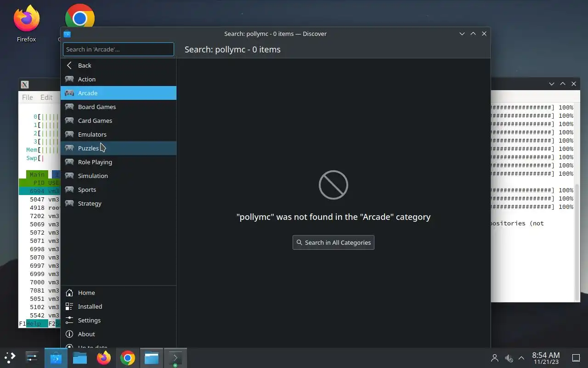Open the Role Playing category

pos(119,162)
